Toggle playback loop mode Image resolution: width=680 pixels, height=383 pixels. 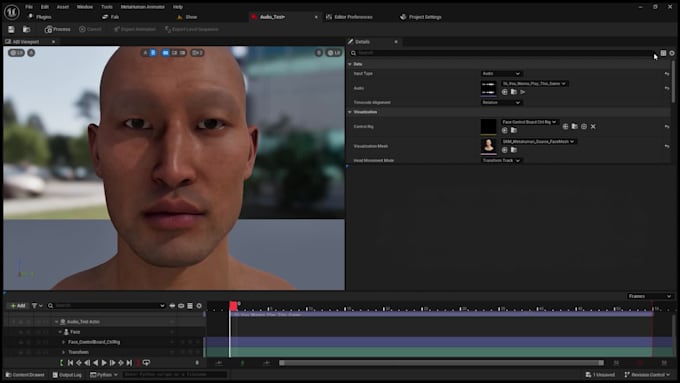click(147, 363)
